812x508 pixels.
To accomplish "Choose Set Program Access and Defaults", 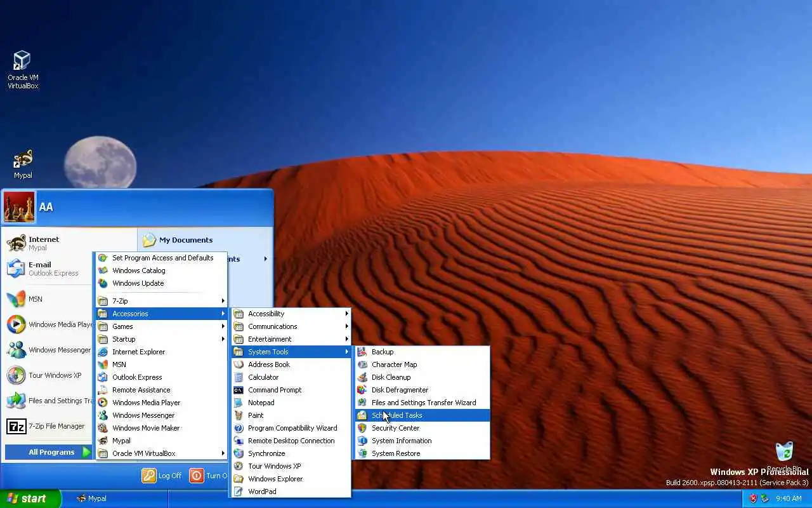I will 161,258.
